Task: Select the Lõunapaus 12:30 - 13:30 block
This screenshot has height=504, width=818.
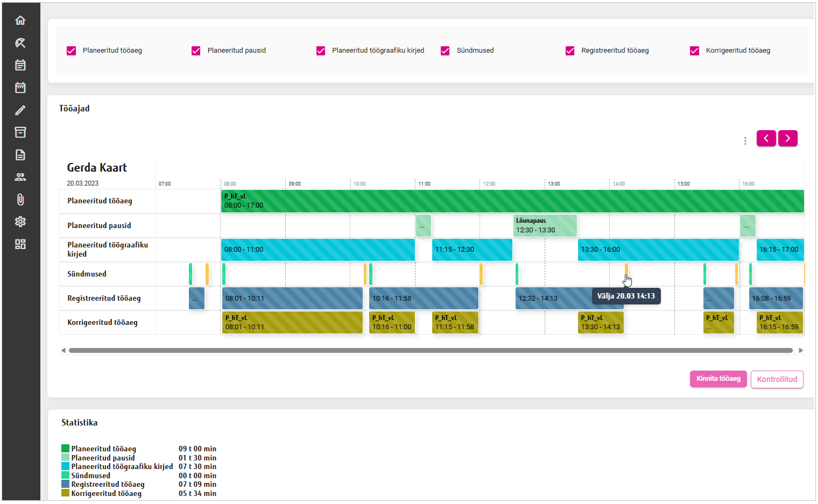Action: click(545, 225)
